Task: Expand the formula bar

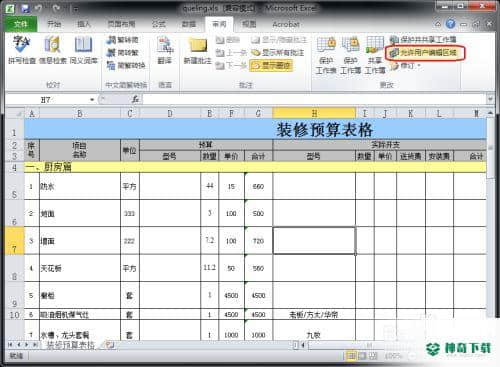Action: click(x=490, y=99)
